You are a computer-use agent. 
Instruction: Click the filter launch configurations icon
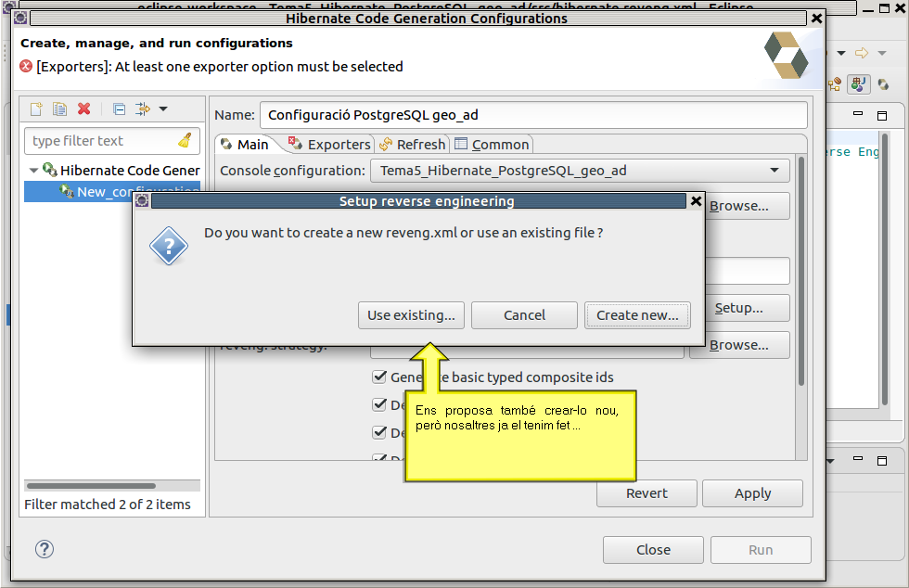click(x=143, y=109)
